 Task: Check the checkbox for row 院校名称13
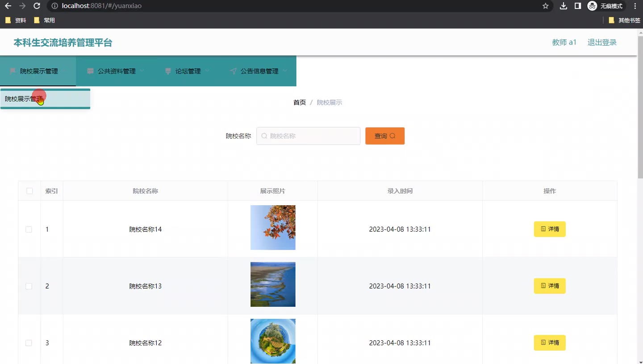pos(29,286)
